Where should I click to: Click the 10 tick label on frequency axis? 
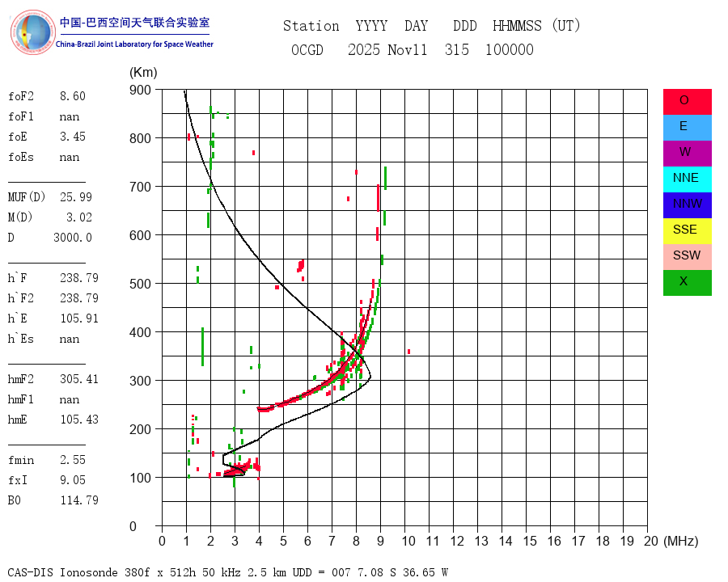pos(408,541)
